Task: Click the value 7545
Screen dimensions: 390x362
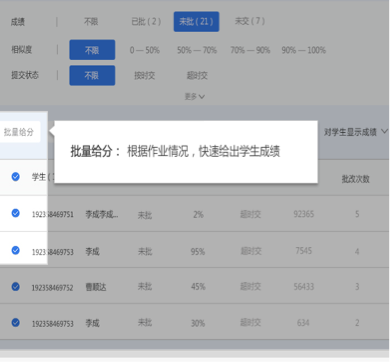Action: pyautogui.click(x=304, y=250)
